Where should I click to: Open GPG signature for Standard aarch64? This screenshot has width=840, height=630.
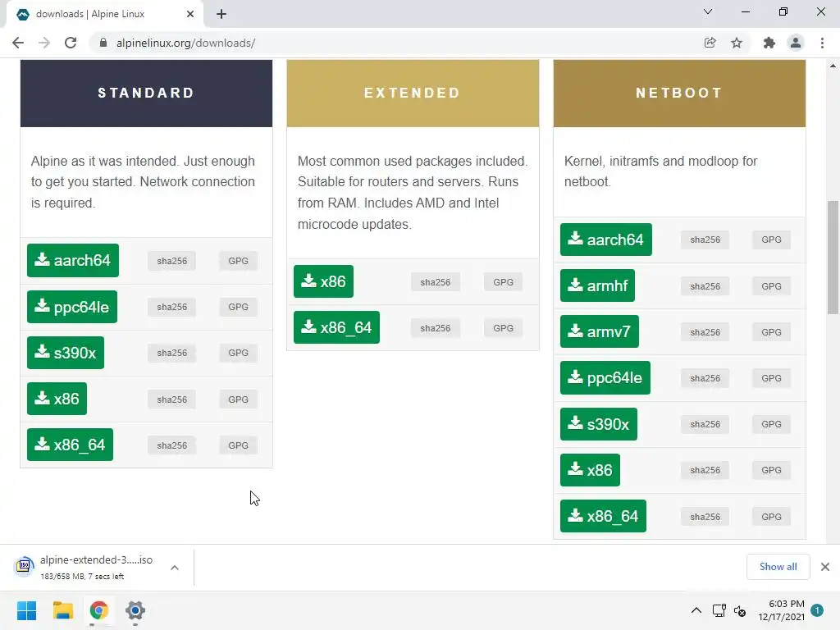(239, 261)
